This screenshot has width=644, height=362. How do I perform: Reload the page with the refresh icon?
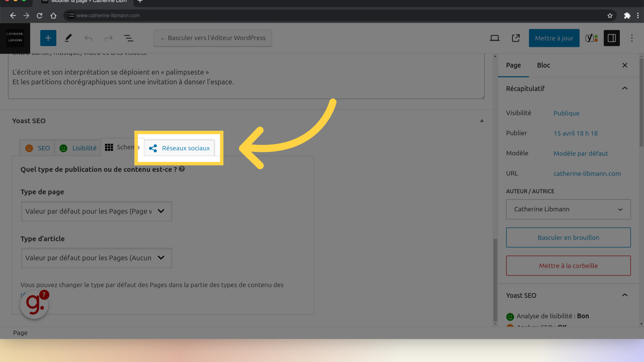(40, 15)
